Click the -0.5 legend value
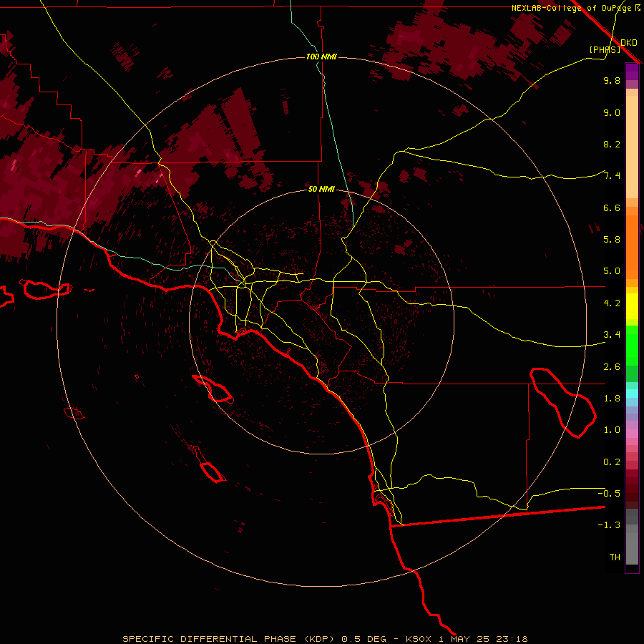 click(x=609, y=494)
